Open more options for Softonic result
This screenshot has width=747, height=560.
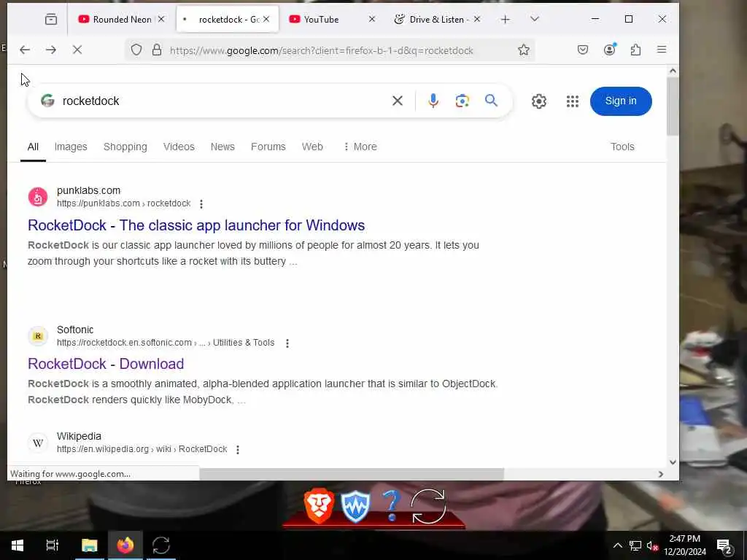click(x=287, y=343)
